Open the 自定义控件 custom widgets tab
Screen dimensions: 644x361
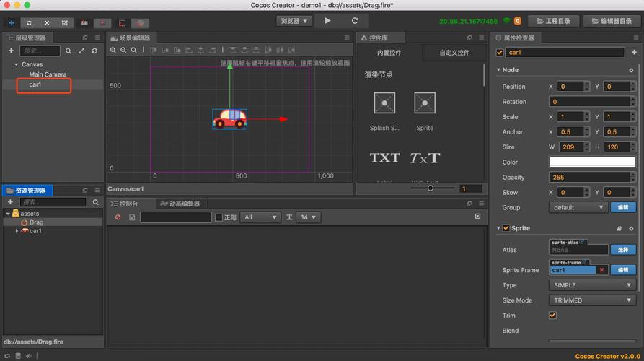454,53
